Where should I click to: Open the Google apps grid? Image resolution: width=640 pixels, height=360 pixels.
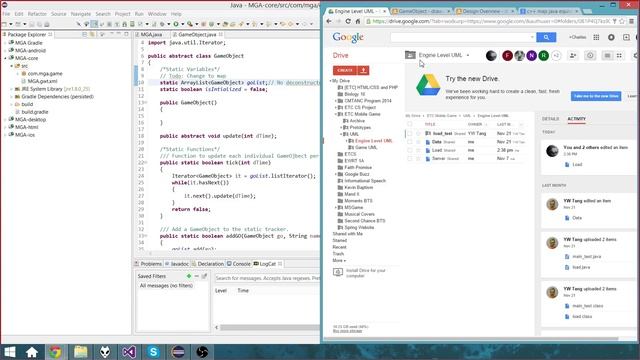(x=596, y=37)
